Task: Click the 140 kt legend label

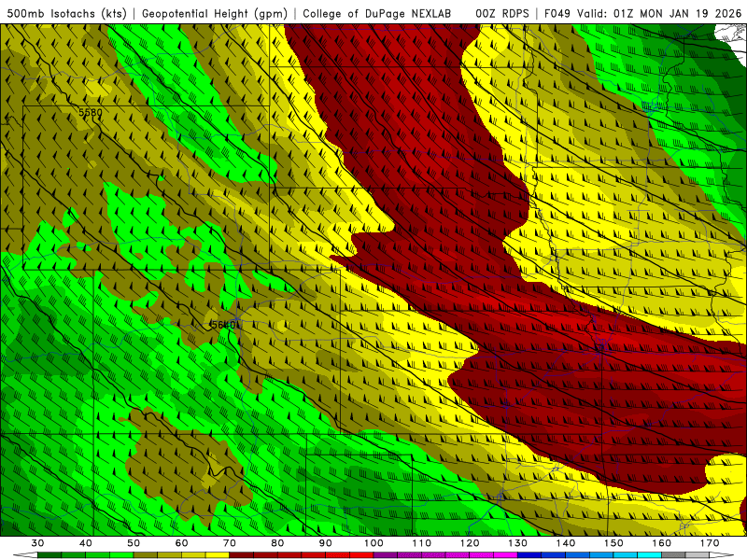Action: tap(566, 543)
